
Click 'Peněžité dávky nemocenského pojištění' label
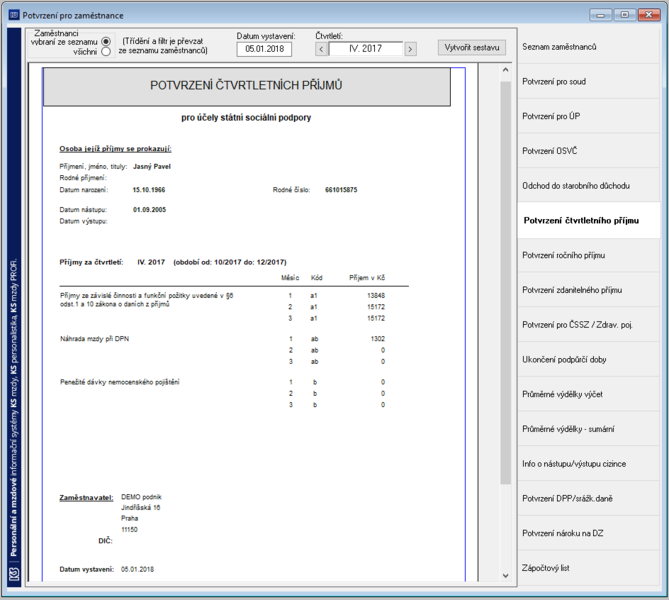pyautogui.click(x=119, y=382)
